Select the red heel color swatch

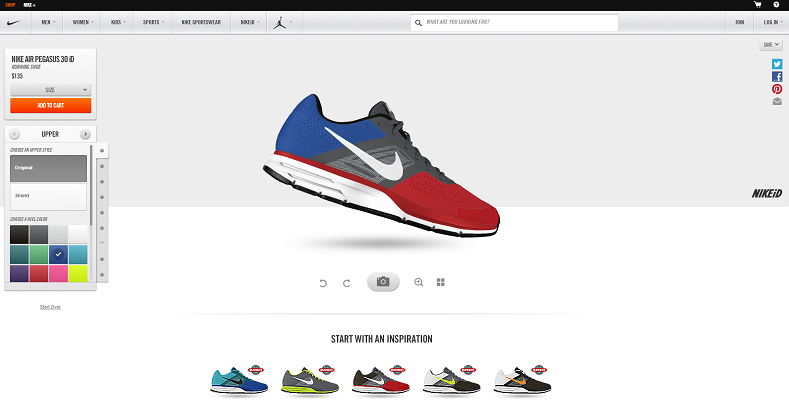(x=39, y=273)
